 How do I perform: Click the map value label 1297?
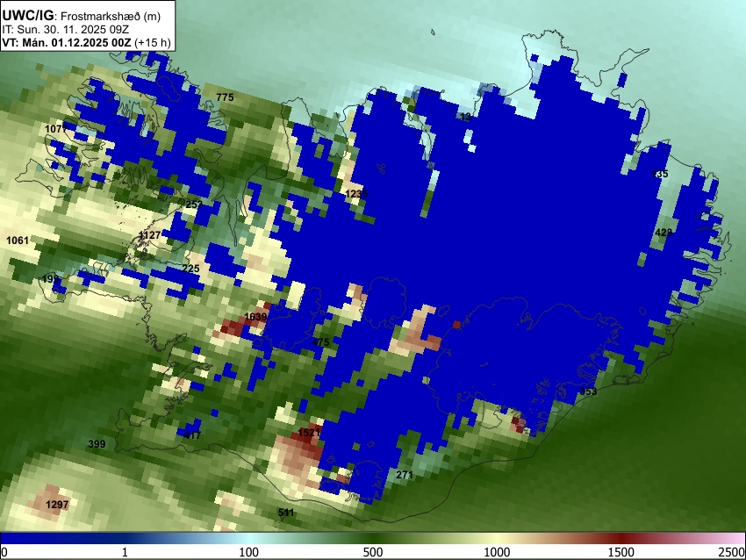[58, 505]
